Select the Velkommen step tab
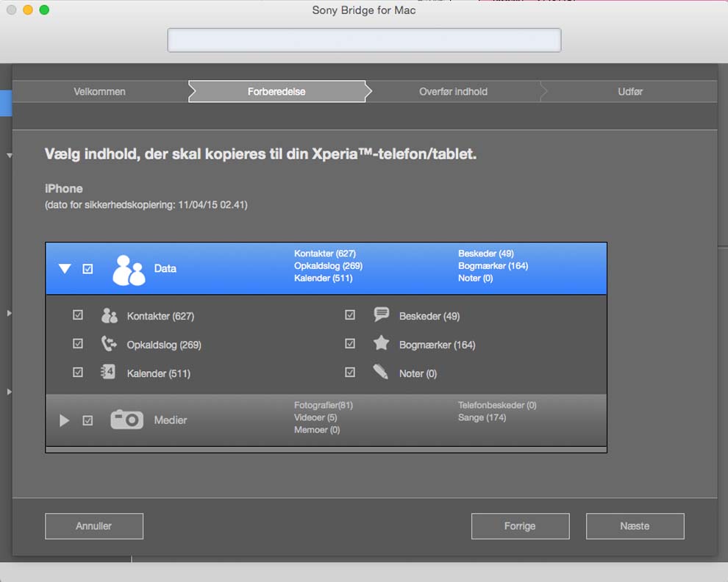This screenshot has height=582, width=728. [100, 91]
